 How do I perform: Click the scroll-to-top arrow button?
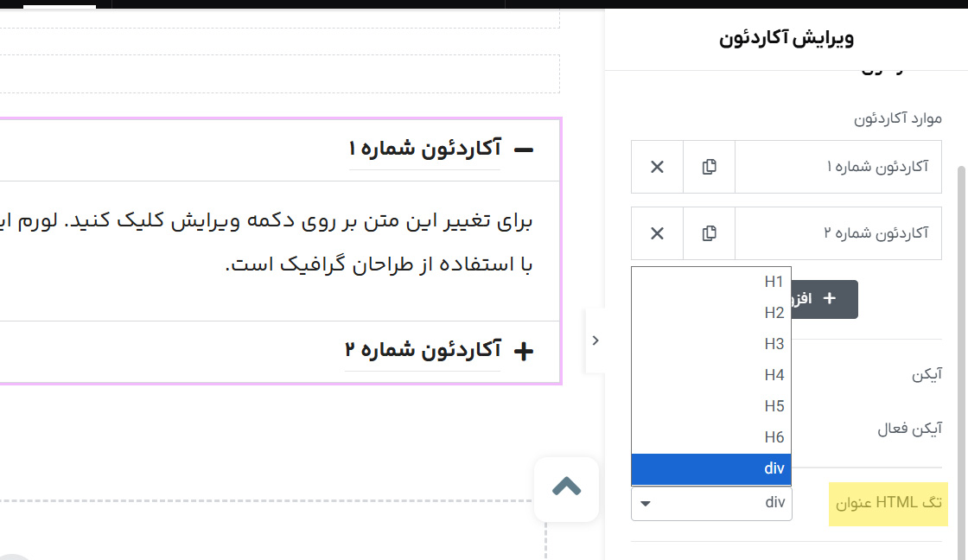pyautogui.click(x=566, y=489)
